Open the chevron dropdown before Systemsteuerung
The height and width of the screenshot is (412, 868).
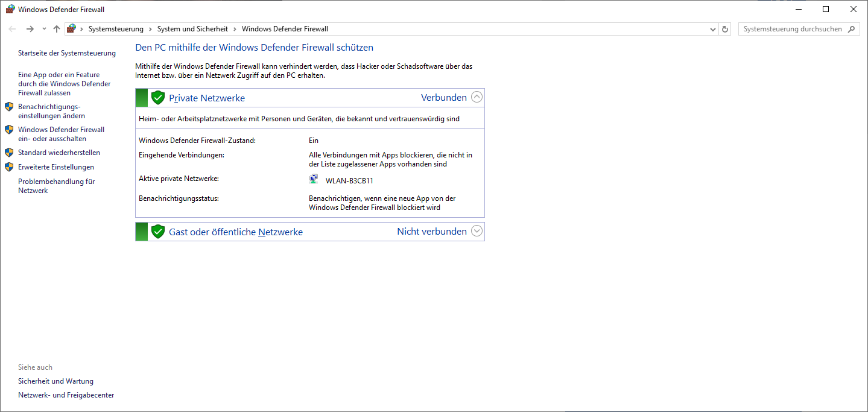point(81,29)
